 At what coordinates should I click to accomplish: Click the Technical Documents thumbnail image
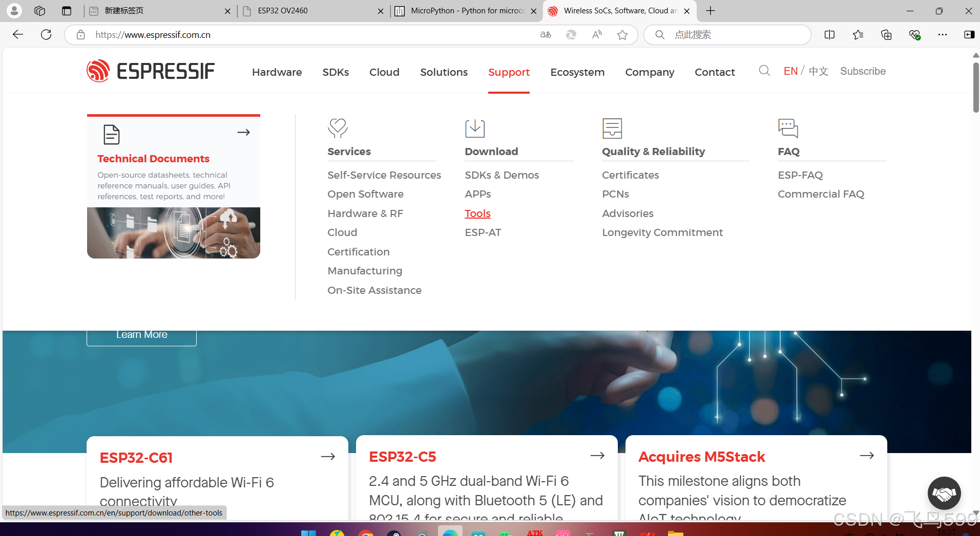(174, 233)
